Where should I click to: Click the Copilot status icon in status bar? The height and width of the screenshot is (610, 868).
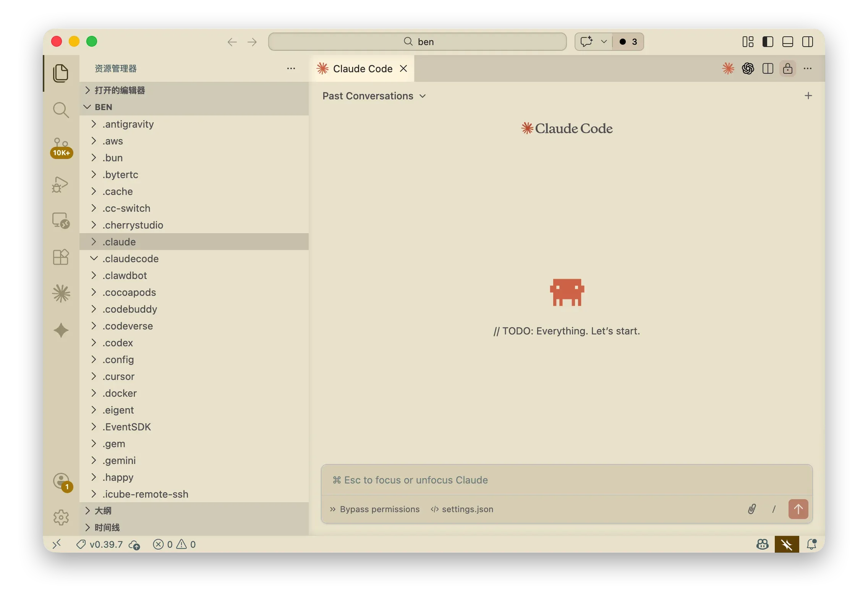[x=763, y=544]
